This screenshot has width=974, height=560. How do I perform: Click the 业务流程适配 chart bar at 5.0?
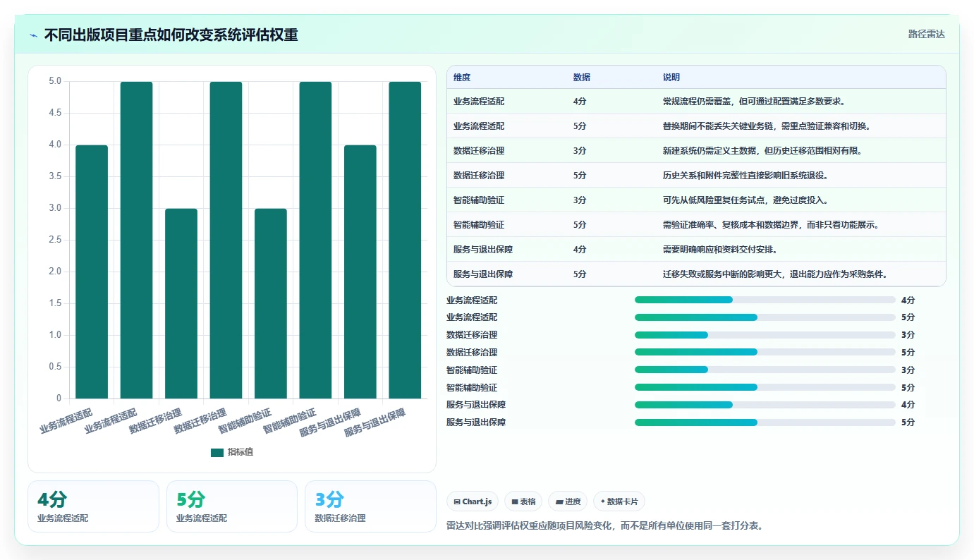[136, 240]
